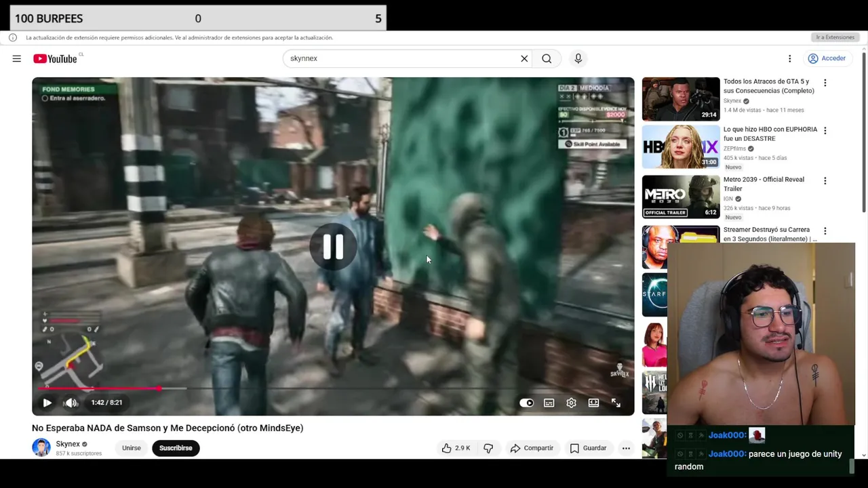
Task: Open options for Todos los Atracos video
Action: pos(825,83)
